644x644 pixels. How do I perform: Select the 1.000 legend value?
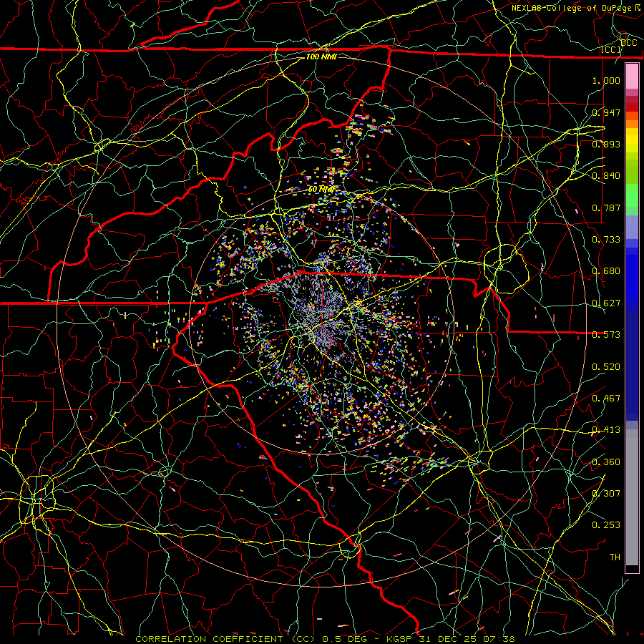(606, 81)
